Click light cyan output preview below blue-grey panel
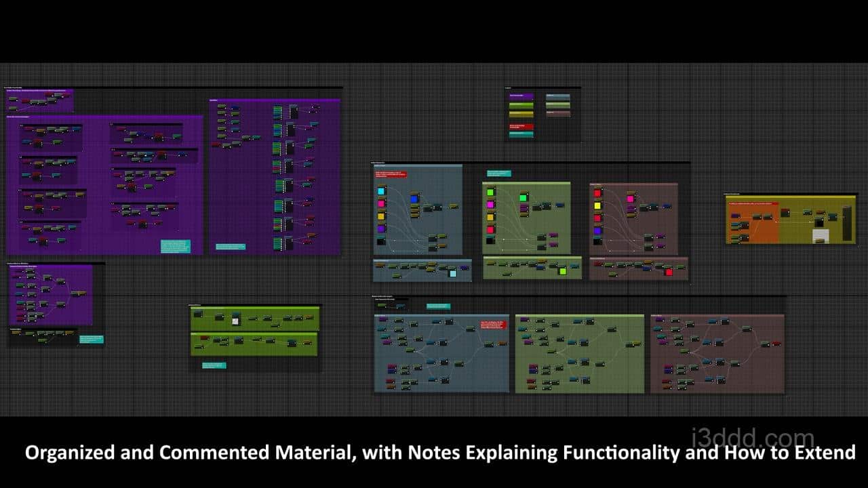The height and width of the screenshot is (488, 868). pyautogui.click(x=452, y=273)
